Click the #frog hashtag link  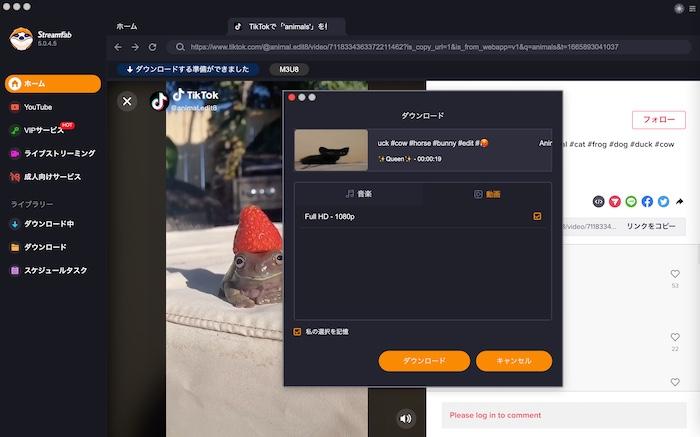click(597, 144)
